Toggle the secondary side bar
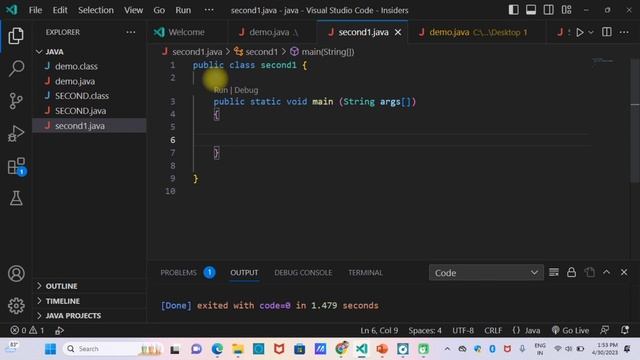Screen dimensions: 640x360 click(548, 10)
